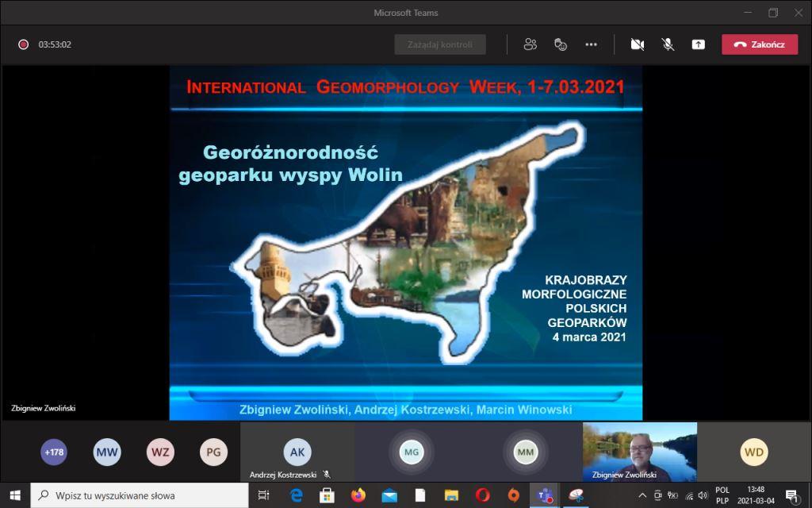Show hidden system tray icons

tap(642, 495)
